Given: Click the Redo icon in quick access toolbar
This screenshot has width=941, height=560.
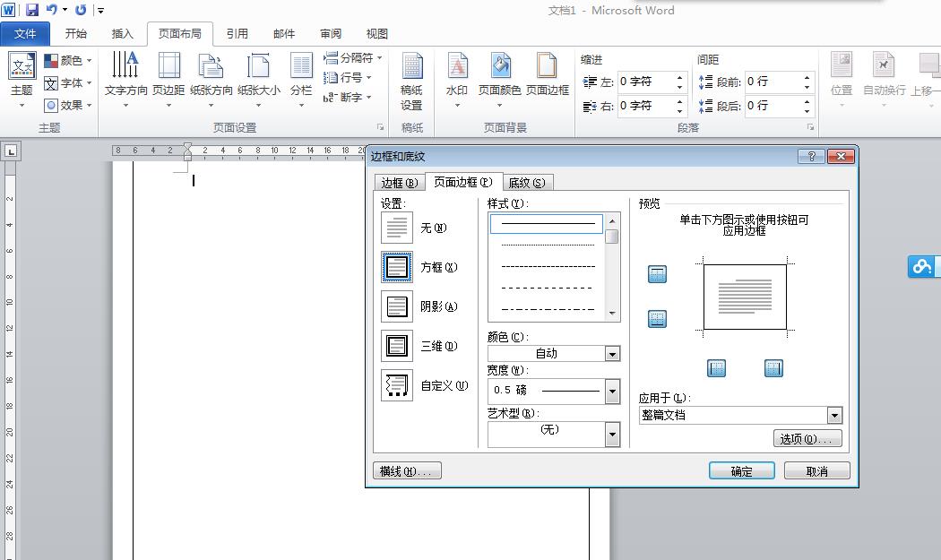Looking at the screenshot, I should click(x=81, y=10).
